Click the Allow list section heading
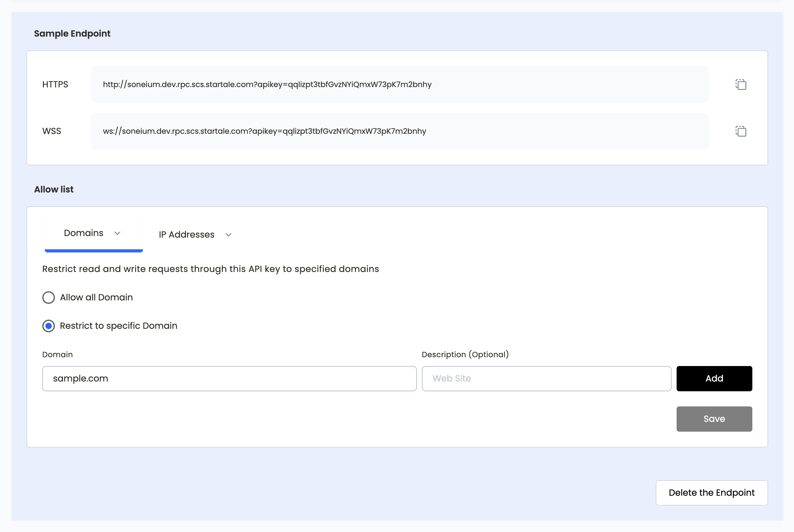Image resolution: width=794 pixels, height=532 pixels. (54, 189)
